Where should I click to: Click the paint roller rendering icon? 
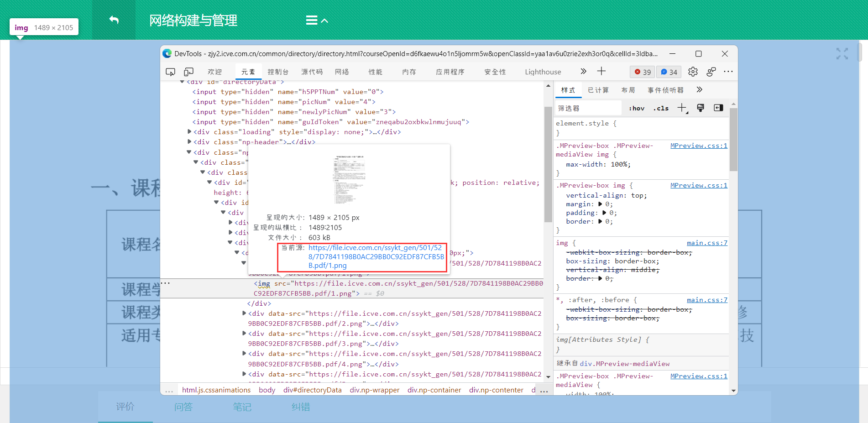(701, 108)
